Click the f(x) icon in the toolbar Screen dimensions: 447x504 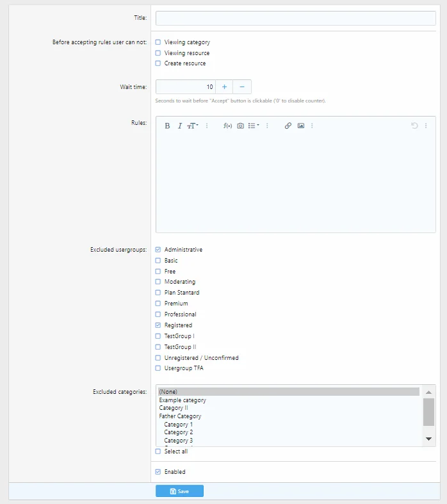(x=227, y=126)
